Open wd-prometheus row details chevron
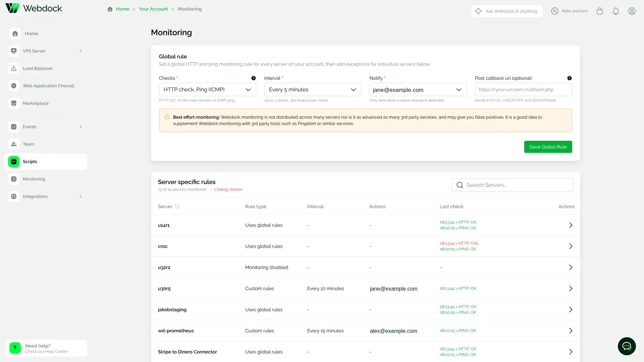 point(571,331)
